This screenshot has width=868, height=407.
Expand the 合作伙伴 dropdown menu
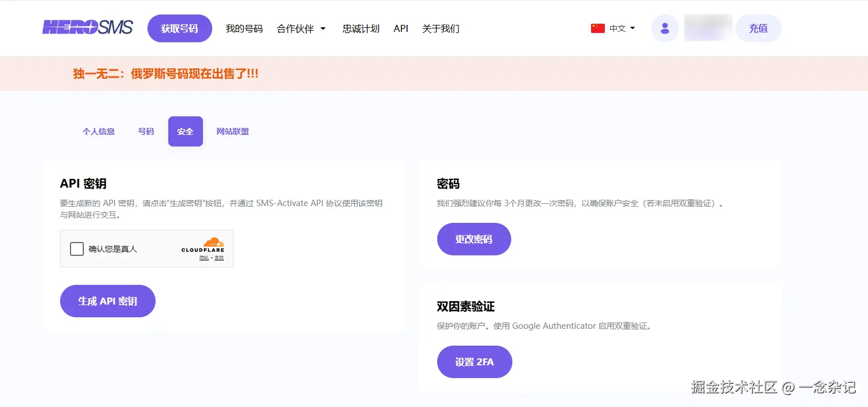(x=301, y=28)
